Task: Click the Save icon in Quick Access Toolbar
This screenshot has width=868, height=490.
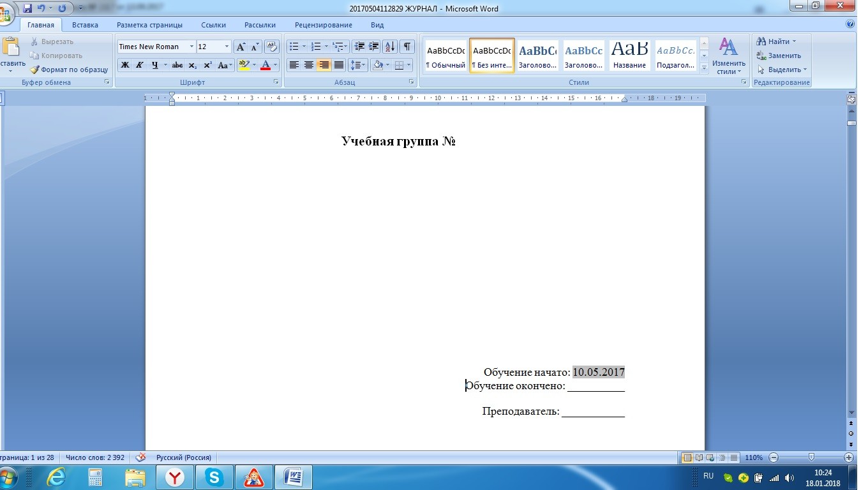Action: (x=27, y=8)
